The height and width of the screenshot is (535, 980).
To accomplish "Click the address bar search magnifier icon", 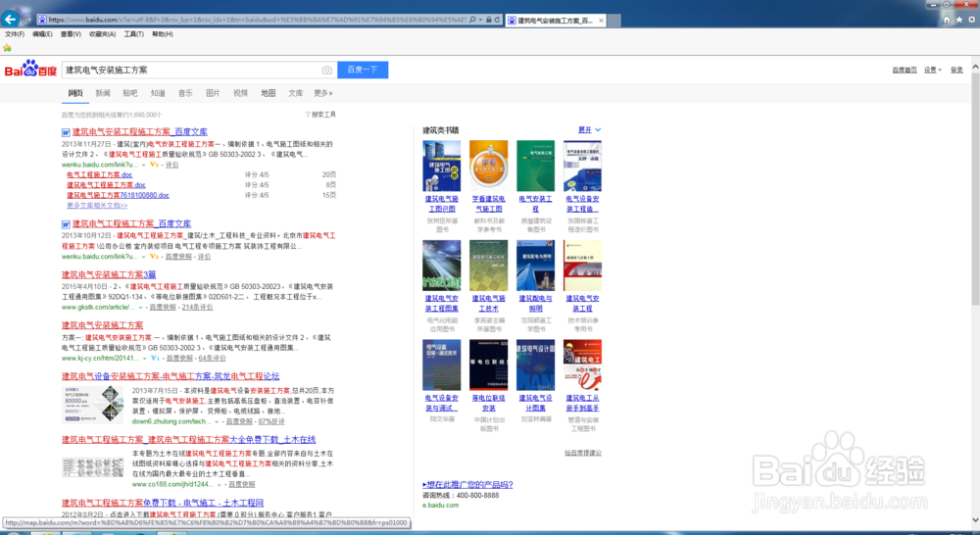I will (x=472, y=20).
